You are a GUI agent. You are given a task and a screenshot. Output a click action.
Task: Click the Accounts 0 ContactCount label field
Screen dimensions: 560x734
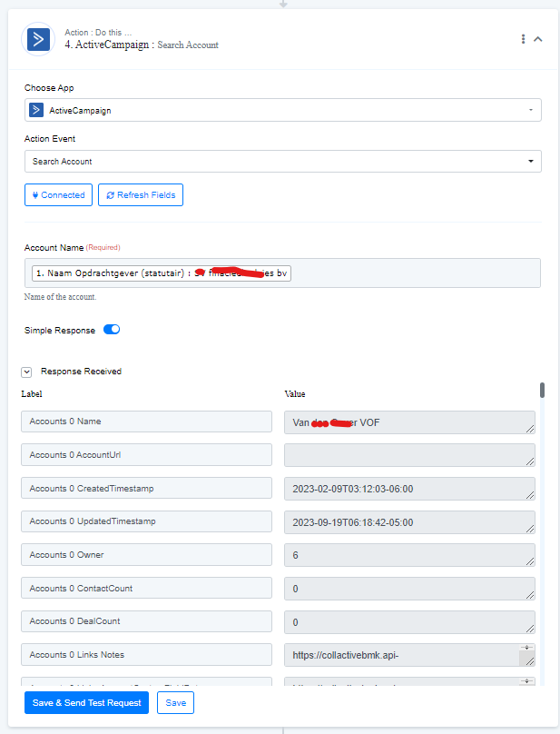click(x=146, y=588)
